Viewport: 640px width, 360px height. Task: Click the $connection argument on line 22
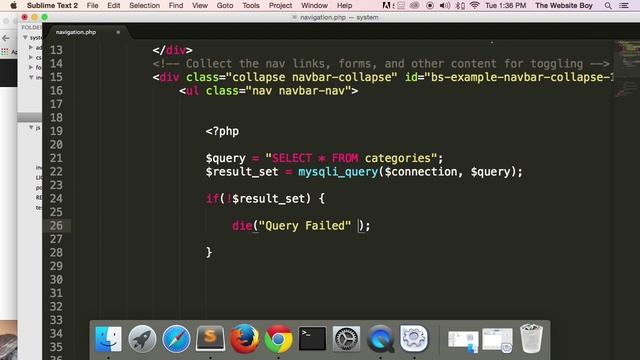click(421, 171)
